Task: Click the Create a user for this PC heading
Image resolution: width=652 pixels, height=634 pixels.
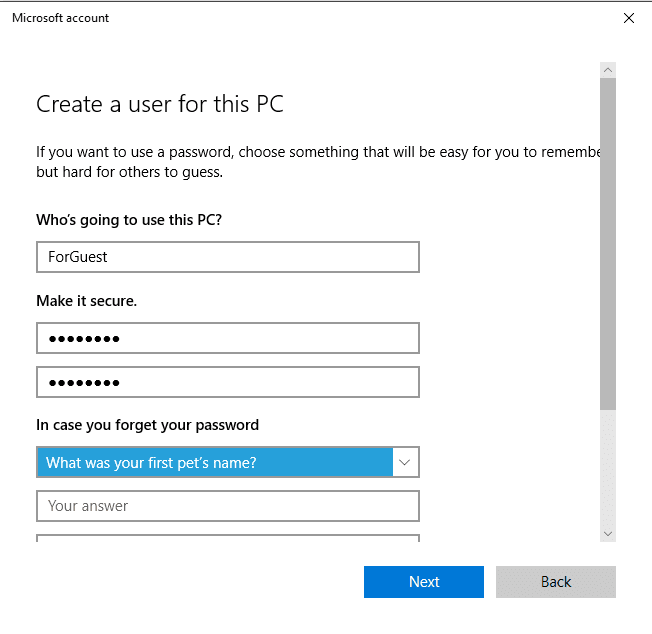Action: point(160,104)
